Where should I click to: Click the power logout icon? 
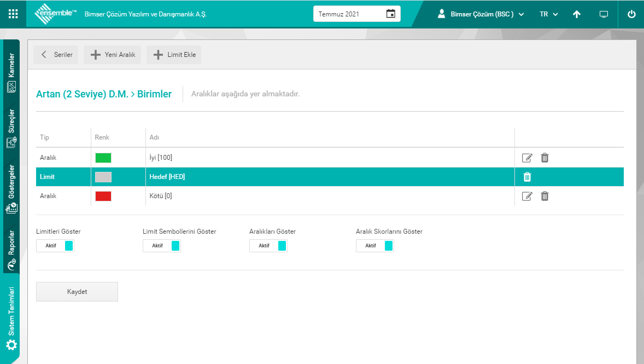tap(631, 14)
